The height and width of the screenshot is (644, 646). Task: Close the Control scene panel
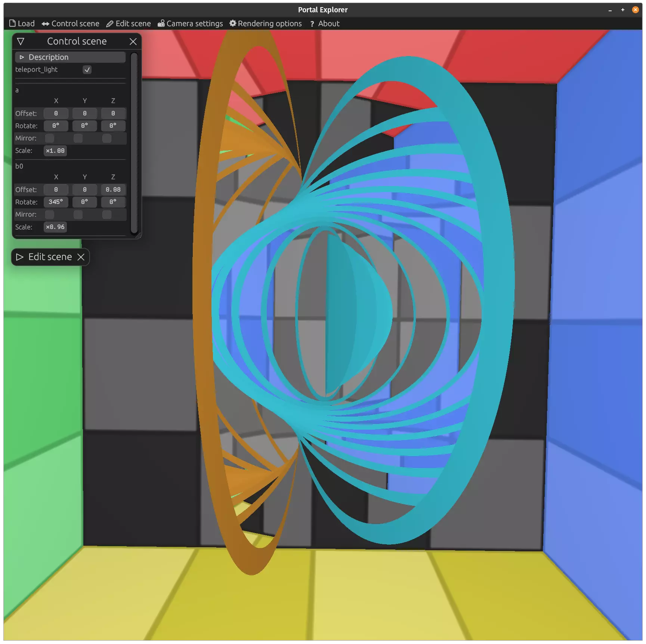[133, 41]
